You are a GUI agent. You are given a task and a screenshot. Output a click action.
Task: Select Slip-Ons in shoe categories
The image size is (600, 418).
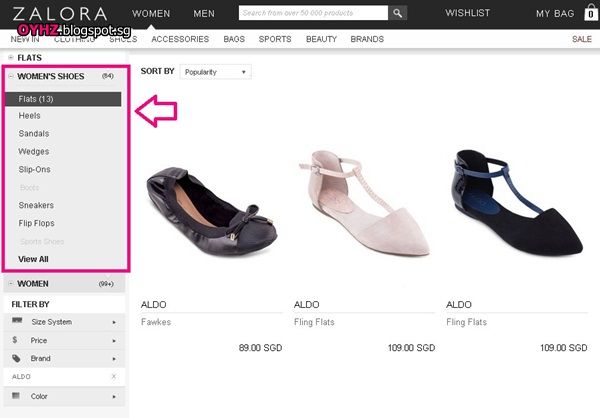(x=34, y=169)
